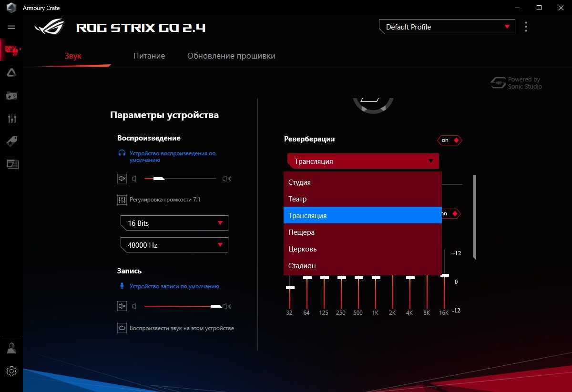Open the Game Library sidebar icon
This screenshot has height=392, width=572.
tap(11, 96)
